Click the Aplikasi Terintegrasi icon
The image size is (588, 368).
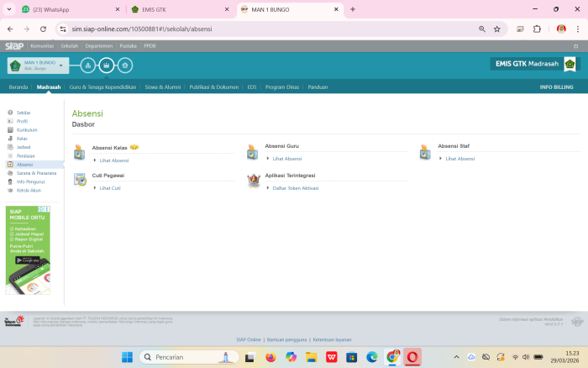click(x=254, y=181)
